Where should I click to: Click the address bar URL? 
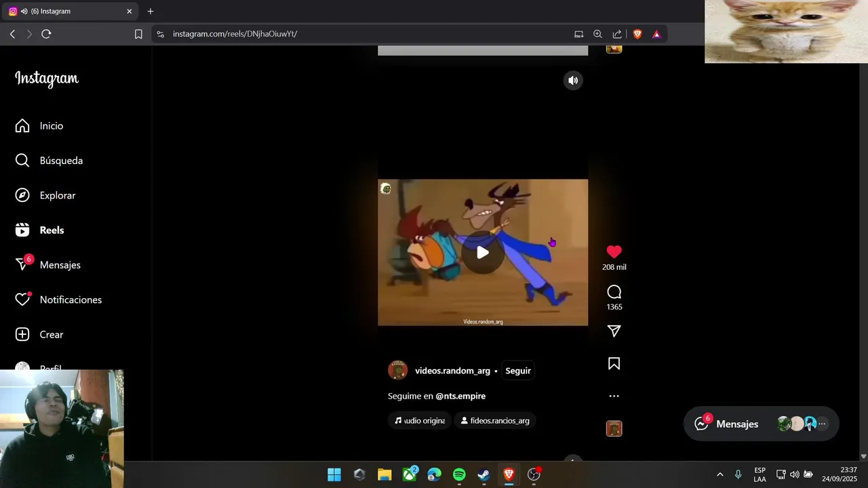coord(235,34)
